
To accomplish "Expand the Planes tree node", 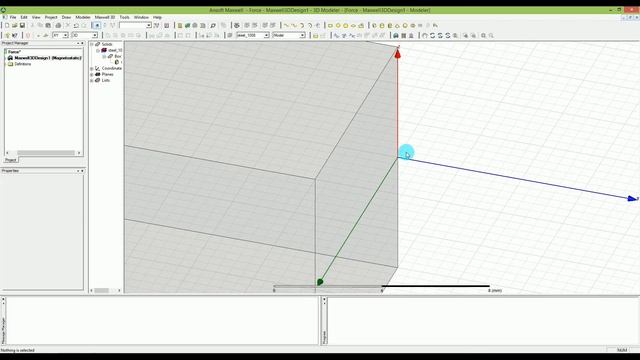I will [x=92, y=74].
